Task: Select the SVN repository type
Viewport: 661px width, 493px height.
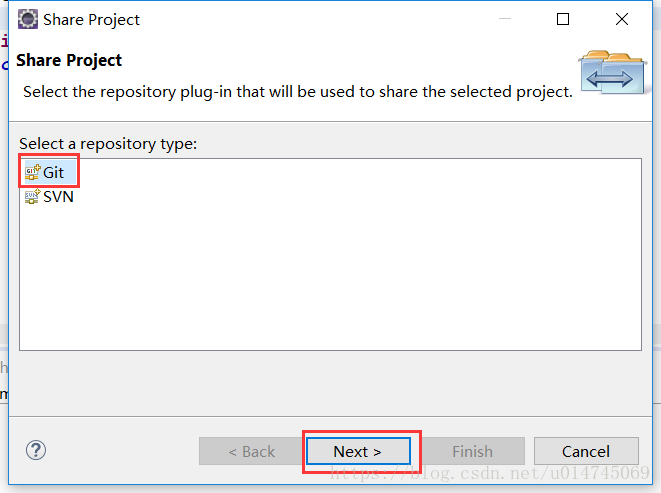Action: pyautogui.click(x=50, y=197)
